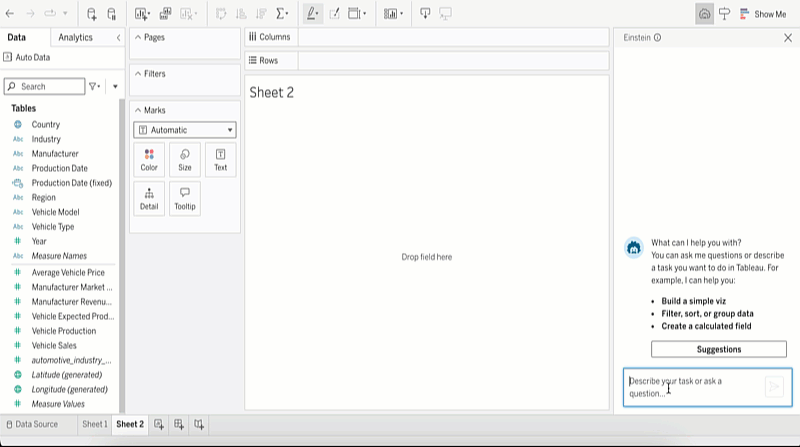The height and width of the screenshot is (447, 800).
Task: Click the Suggestions button
Action: pyautogui.click(x=718, y=349)
